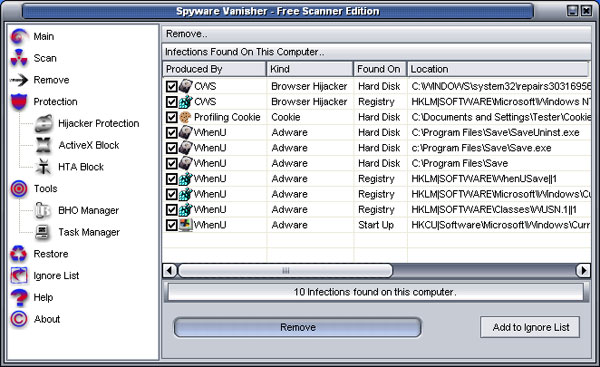Select Tools in the sidebar

coord(46,189)
